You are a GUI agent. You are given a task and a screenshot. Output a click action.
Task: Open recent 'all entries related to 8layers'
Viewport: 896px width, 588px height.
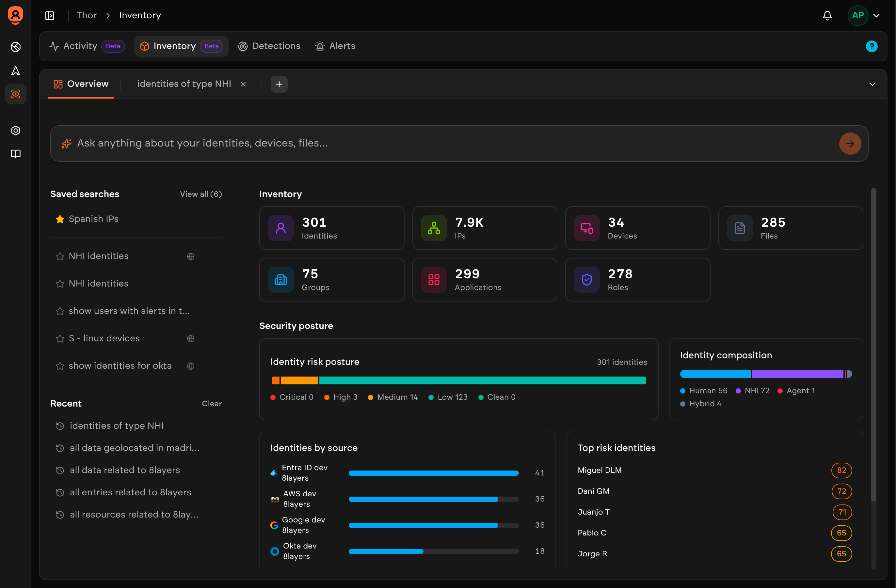[130, 492]
